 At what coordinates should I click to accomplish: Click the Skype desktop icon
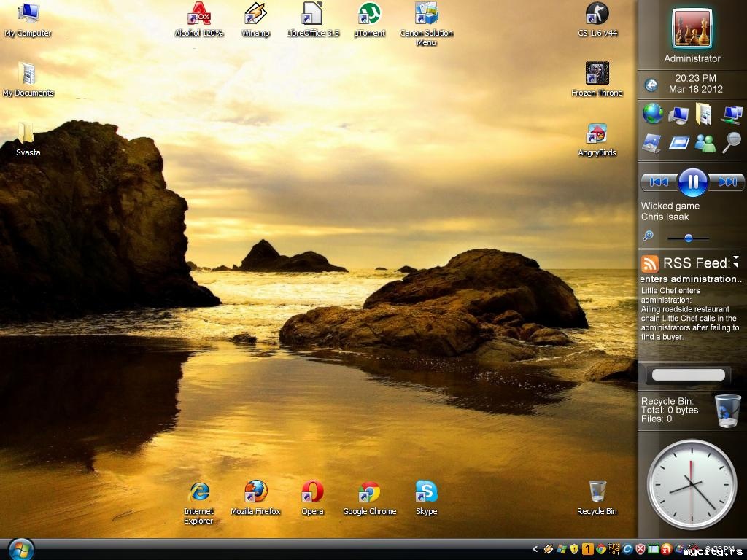coord(426,492)
